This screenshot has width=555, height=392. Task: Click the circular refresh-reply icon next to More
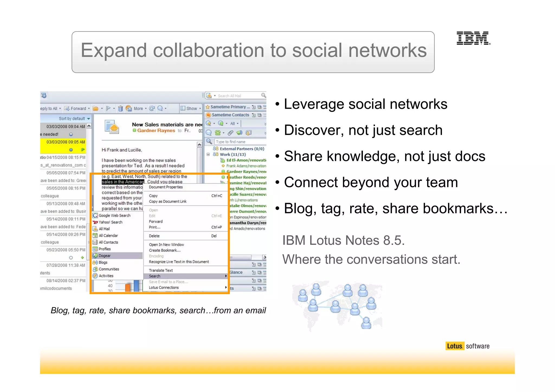(152, 109)
